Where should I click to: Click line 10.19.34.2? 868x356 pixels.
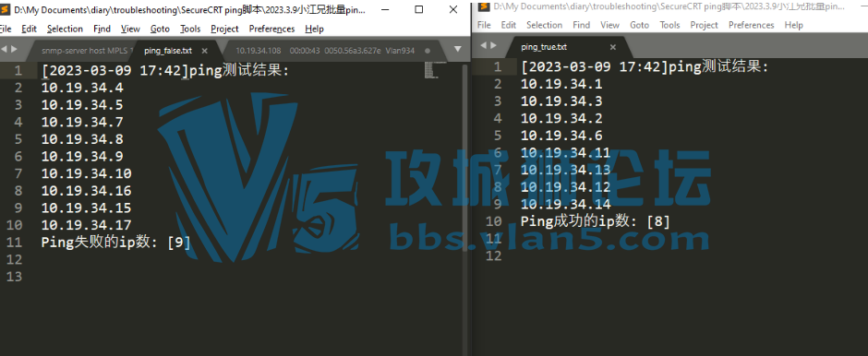(x=561, y=118)
